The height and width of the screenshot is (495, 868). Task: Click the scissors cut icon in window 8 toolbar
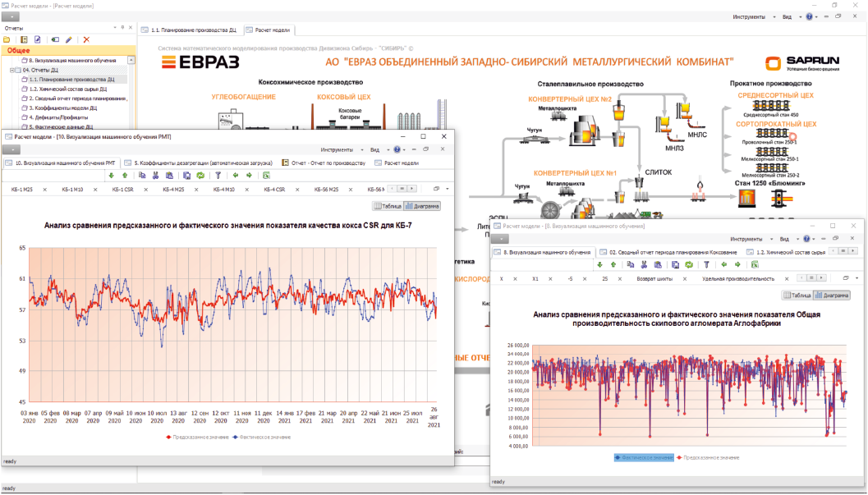pyautogui.click(x=644, y=265)
